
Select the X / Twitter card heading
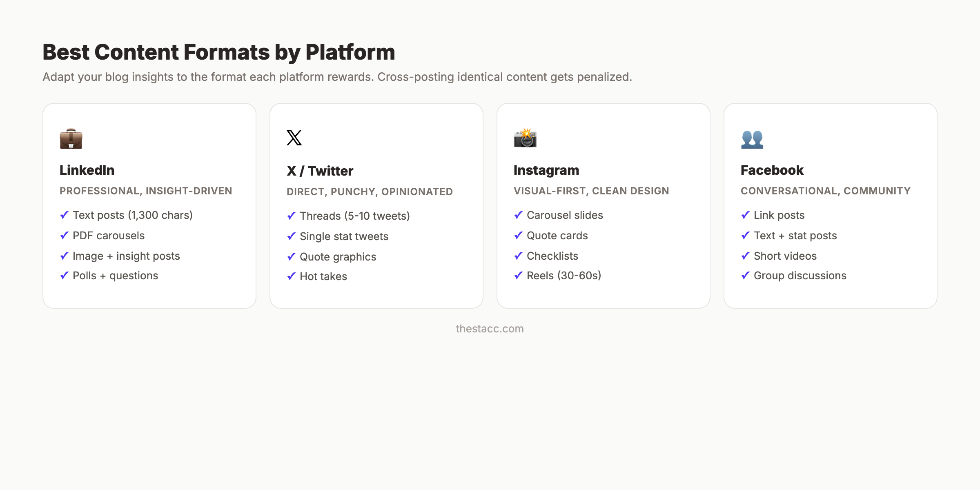coord(320,170)
